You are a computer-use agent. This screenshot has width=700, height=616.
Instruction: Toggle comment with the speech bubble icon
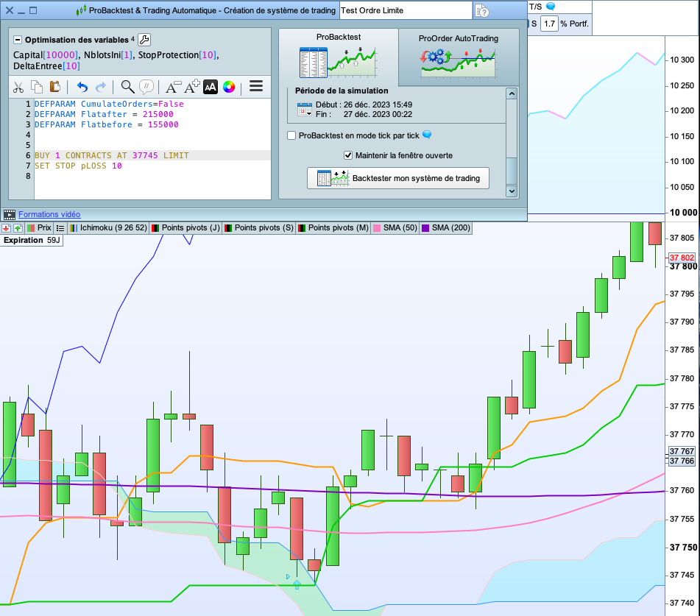(x=146, y=87)
